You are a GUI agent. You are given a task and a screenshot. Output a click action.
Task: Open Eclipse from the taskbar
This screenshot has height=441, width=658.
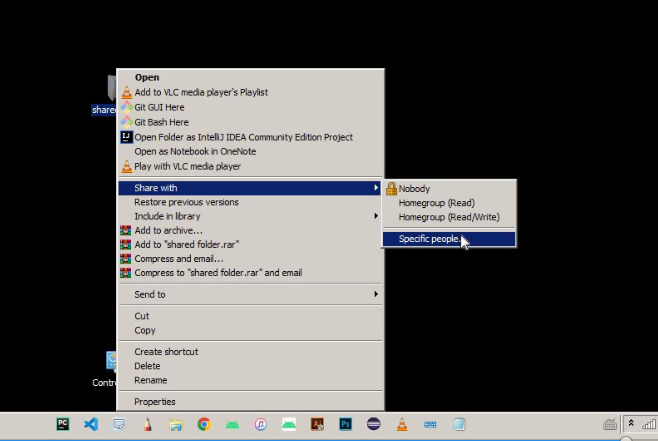(374, 424)
